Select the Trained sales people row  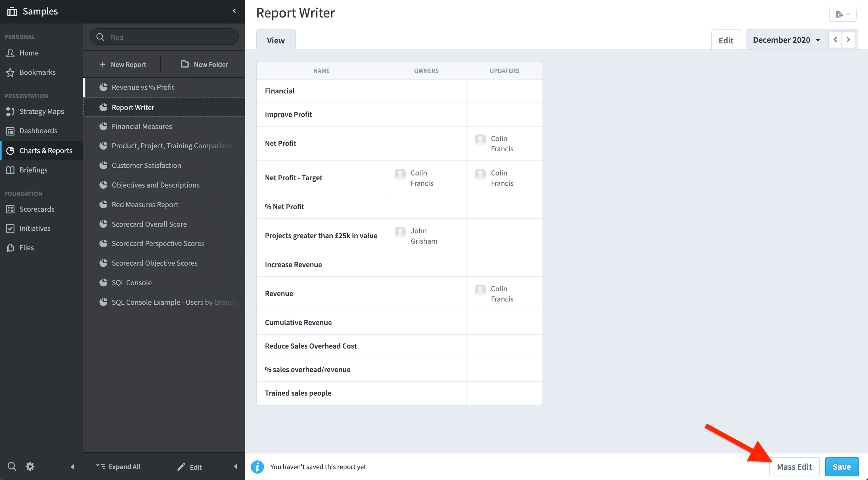tap(400, 393)
